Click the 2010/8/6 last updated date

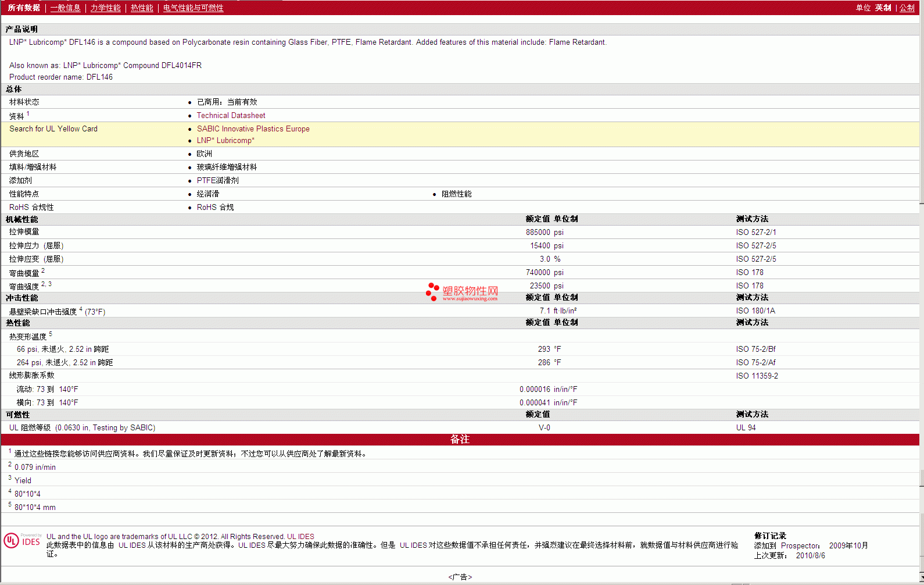pyautogui.click(x=810, y=555)
